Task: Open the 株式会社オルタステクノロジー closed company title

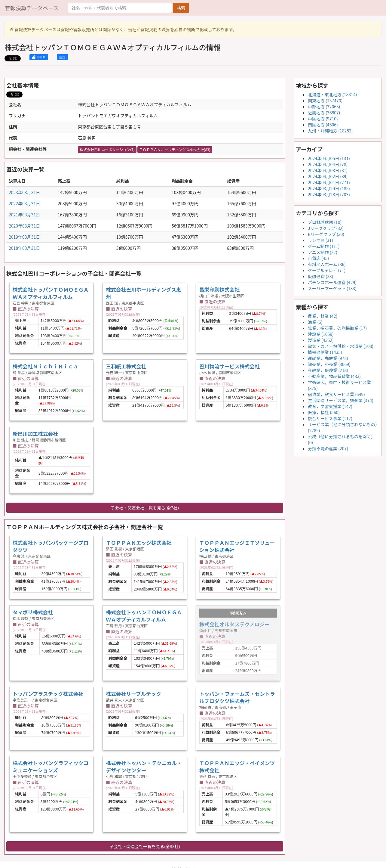Action: point(234,625)
